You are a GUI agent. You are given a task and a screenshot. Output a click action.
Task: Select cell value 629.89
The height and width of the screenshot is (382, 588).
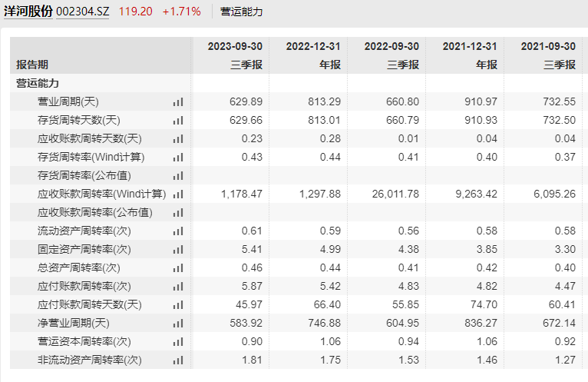(246, 101)
